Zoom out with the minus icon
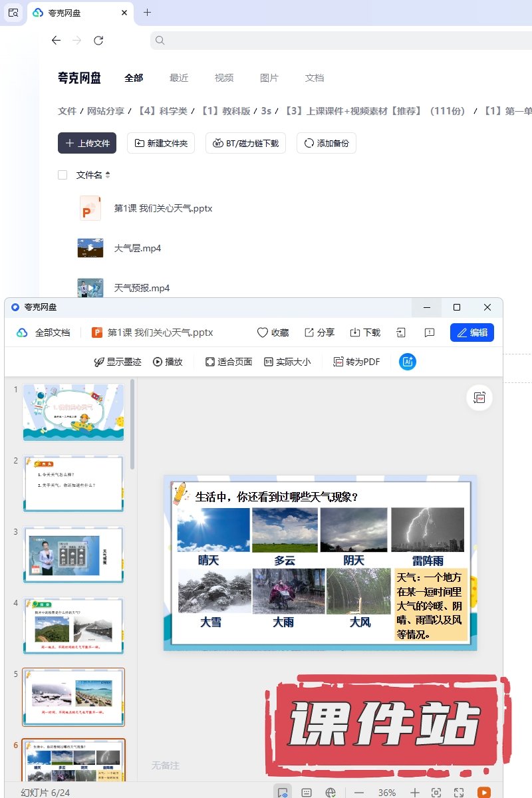This screenshot has width=532, height=798. point(359,792)
